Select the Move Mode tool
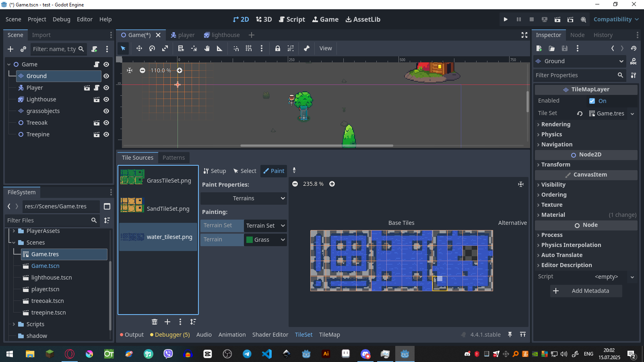This screenshot has width=644, height=362. click(x=139, y=48)
